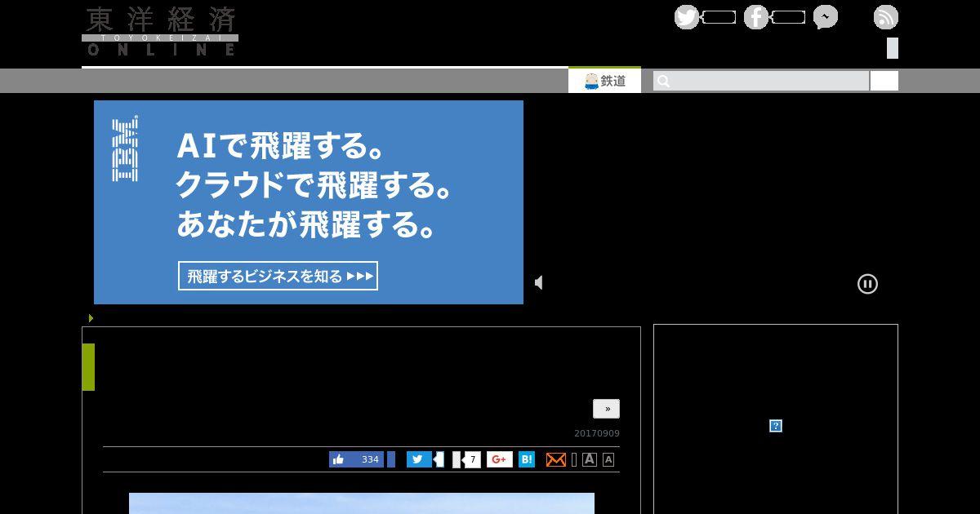Switch to the smaller font size A icon
Screen dimensions: 980x514
click(x=608, y=459)
